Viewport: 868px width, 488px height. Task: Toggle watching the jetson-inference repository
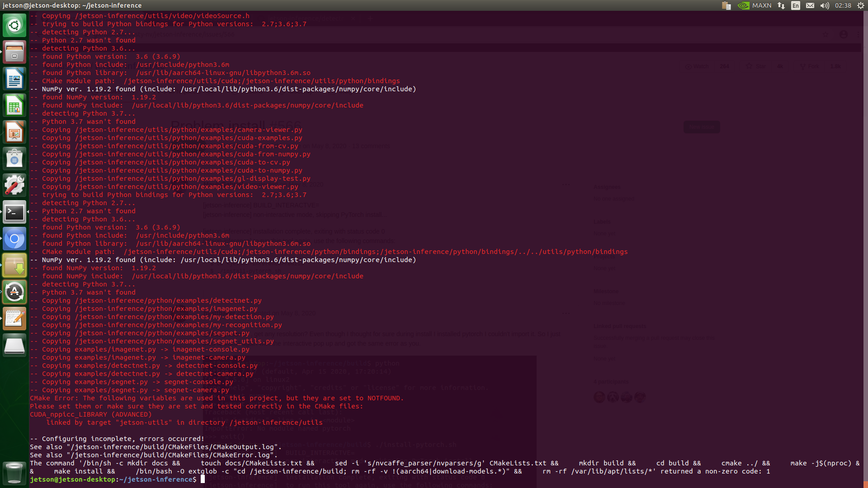[700, 66]
